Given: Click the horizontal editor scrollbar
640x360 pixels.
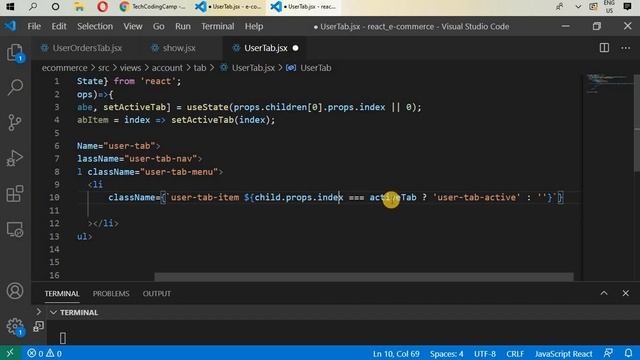Looking at the screenshot, I should [364, 277].
